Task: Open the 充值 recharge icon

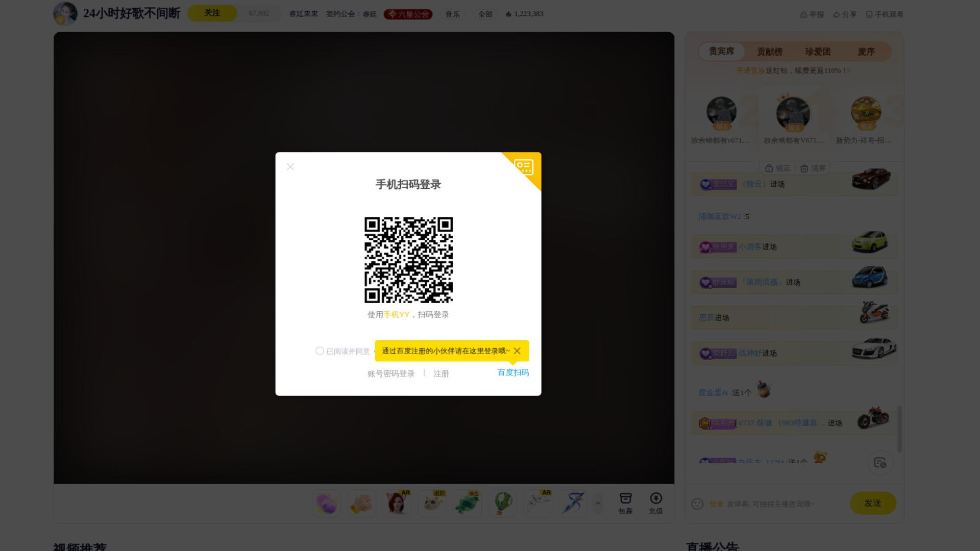Action: (655, 504)
